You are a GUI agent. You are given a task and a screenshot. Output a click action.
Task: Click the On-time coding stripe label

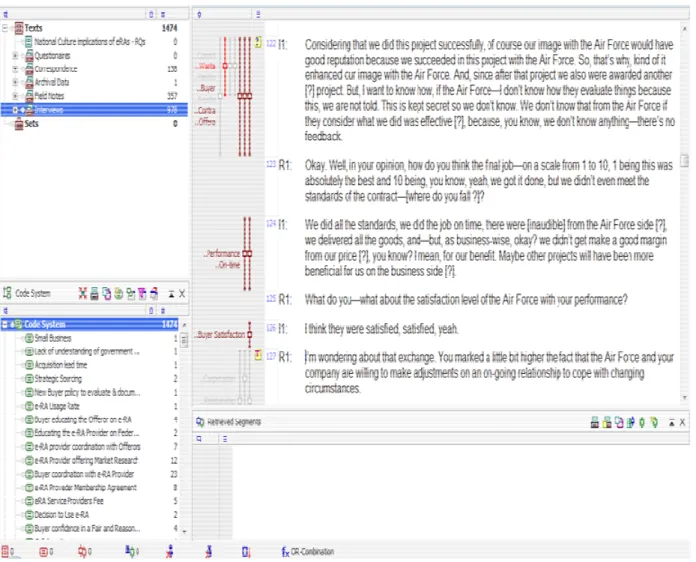click(x=228, y=265)
